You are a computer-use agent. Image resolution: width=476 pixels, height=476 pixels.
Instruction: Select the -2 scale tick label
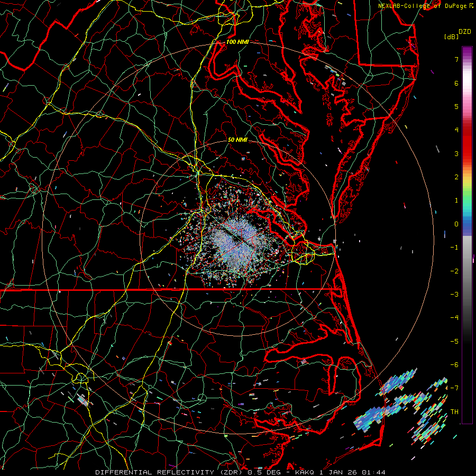click(454, 271)
